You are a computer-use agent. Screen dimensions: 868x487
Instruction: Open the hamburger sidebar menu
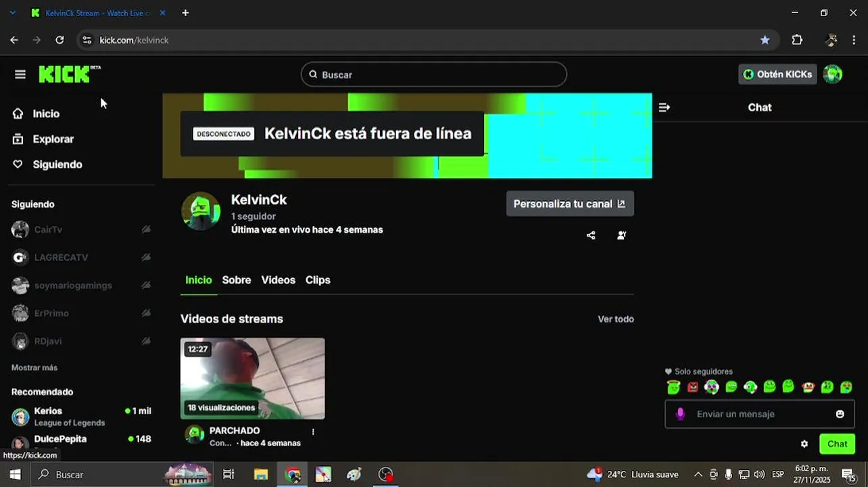[x=20, y=74]
